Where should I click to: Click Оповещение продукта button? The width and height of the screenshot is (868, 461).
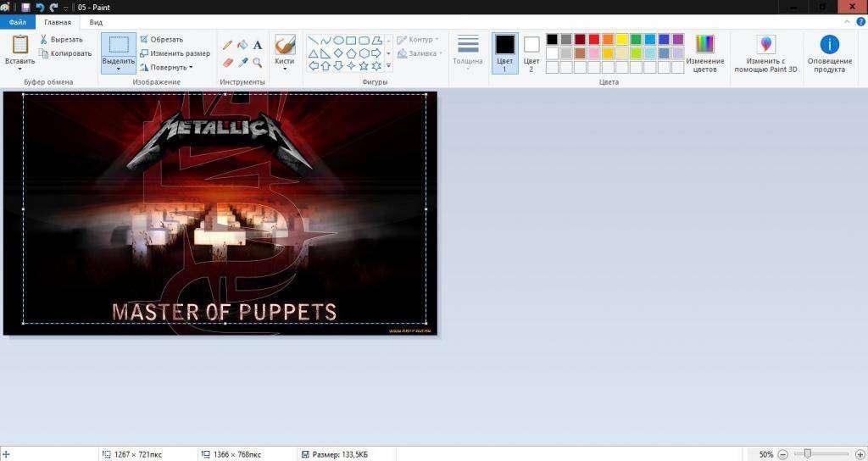click(x=829, y=53)
